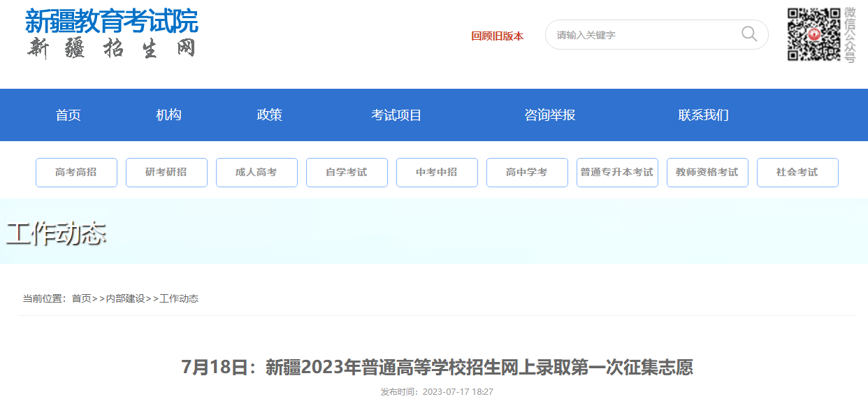Open the 成人高考 category button
Image resolution: width=868 pixels, height=406 pixels.
point(256,173)
